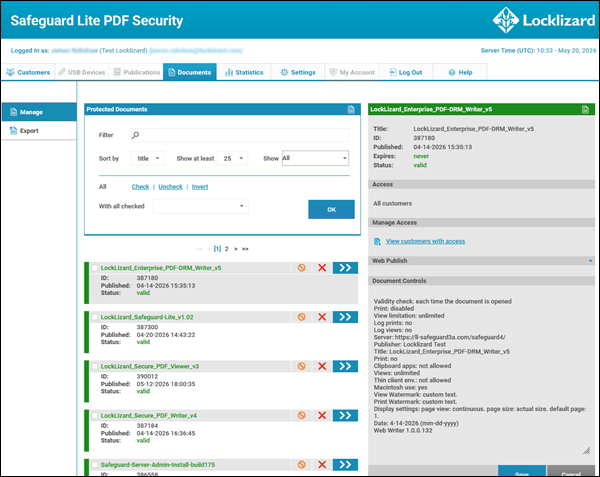Screen dimensions: 600x477
Task: Open LockLizard_Enterprise_PDF-DRM_Writer_v5 title in list
Action: [161, 268]
